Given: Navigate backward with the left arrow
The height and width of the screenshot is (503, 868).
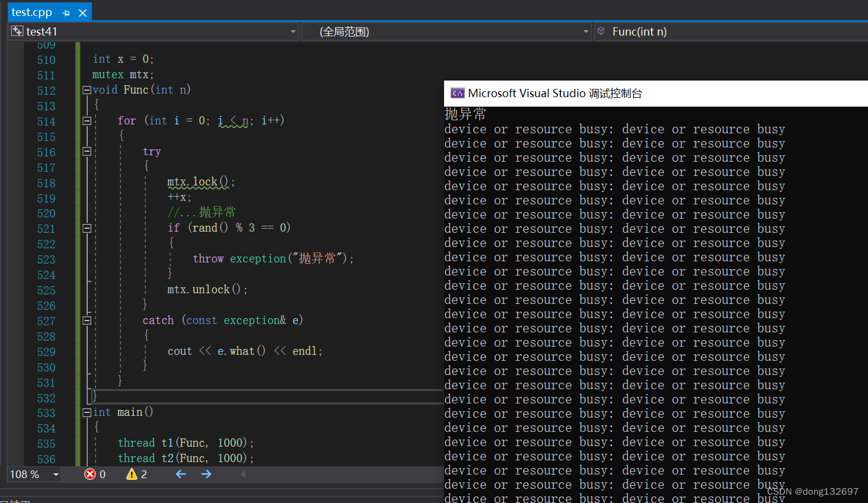Looking at the screenshot, I should 181,474.
